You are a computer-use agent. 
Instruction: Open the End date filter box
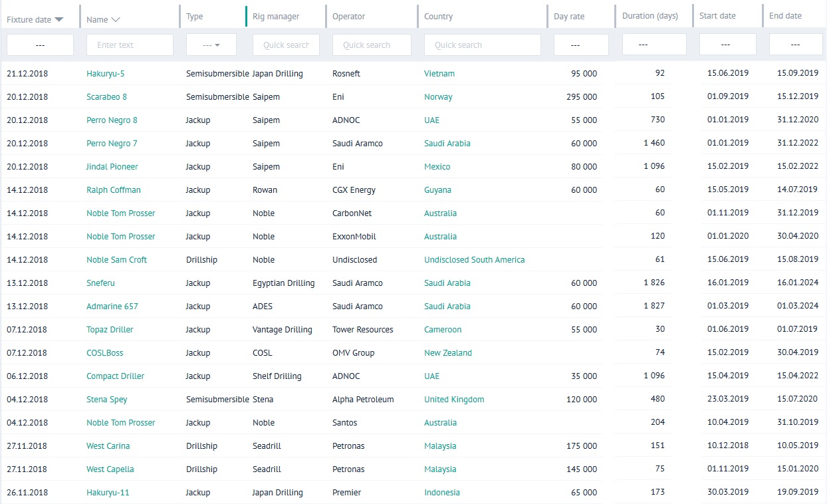click(795, 45)
